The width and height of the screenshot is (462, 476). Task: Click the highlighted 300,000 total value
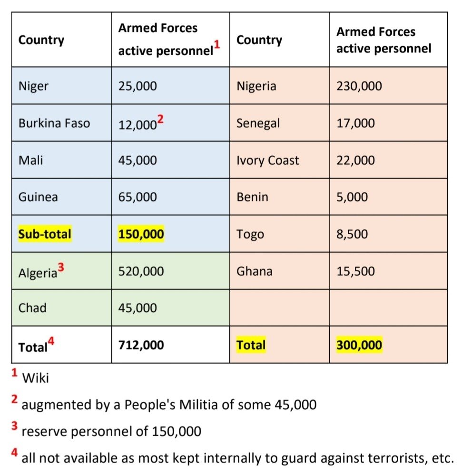pos(359,345)
